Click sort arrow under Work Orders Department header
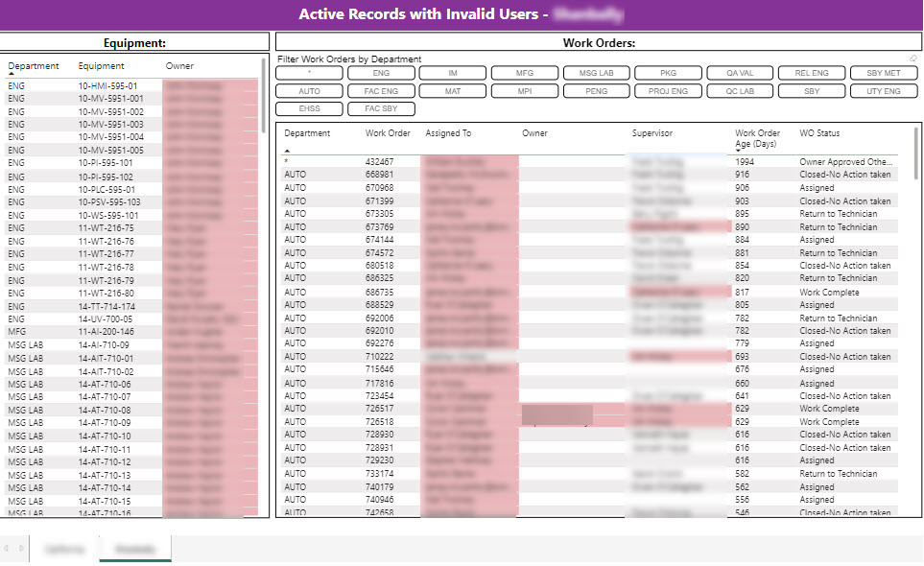 pos(287,151)
